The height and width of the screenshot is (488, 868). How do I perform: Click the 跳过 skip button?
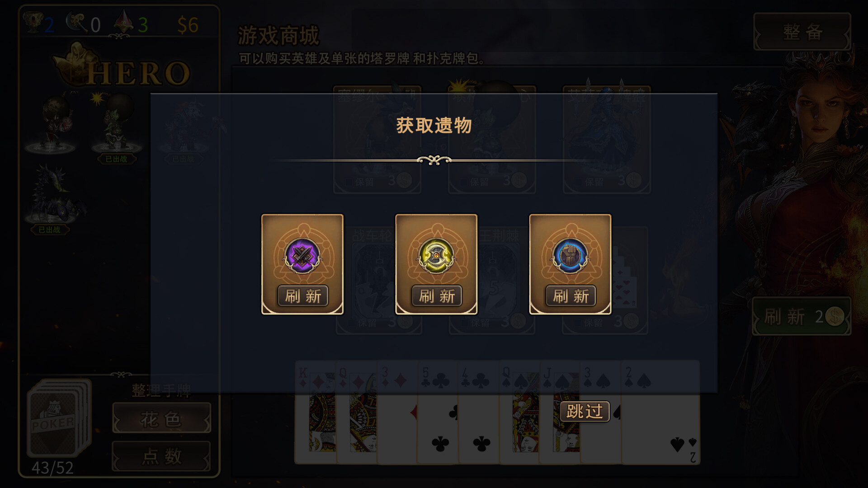(x=585, y=411)
